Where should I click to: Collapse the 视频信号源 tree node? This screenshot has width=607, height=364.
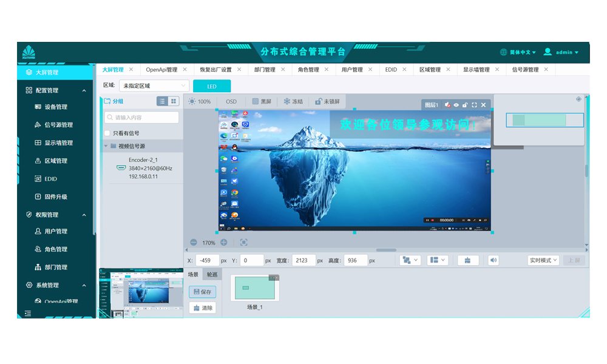point(106,146)
